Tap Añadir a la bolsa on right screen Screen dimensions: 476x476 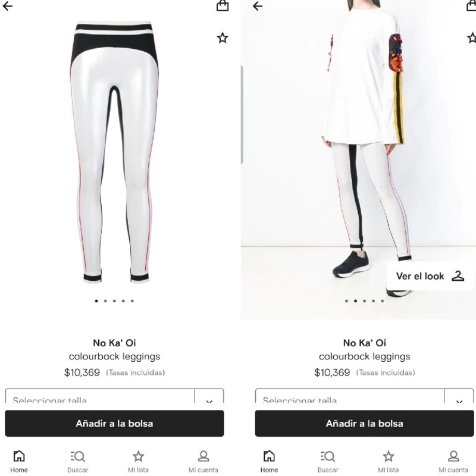click(364, 424)
